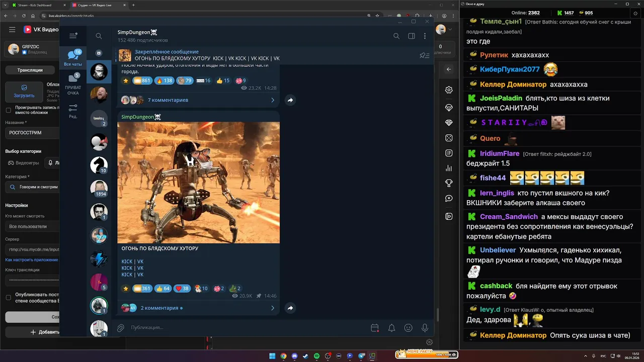Image resolution: width=644 pixels, height=362 pixels.
Task: Open a new browser tab with plus
Action: pyautogui.click(x=133, y=5)
